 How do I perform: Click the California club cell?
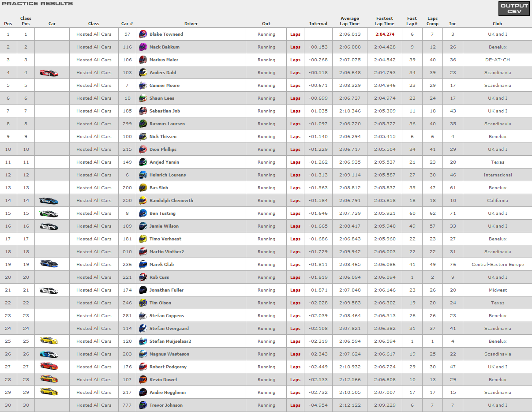point(498,201)
